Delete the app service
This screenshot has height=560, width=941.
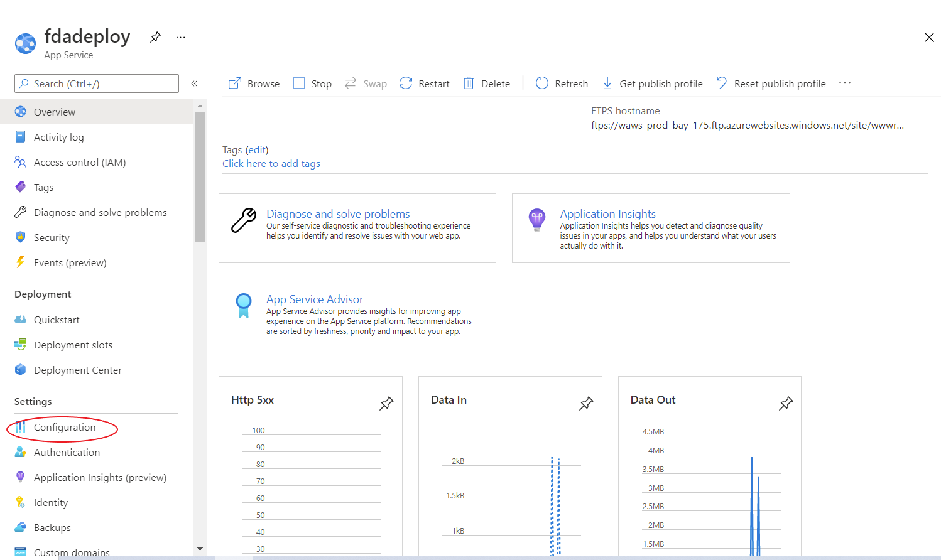pos(487,83)
